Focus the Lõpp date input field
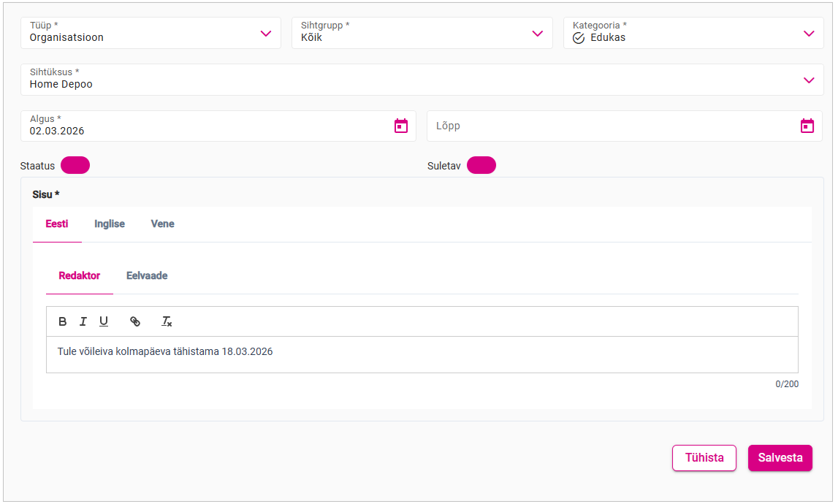 point(606,126)
